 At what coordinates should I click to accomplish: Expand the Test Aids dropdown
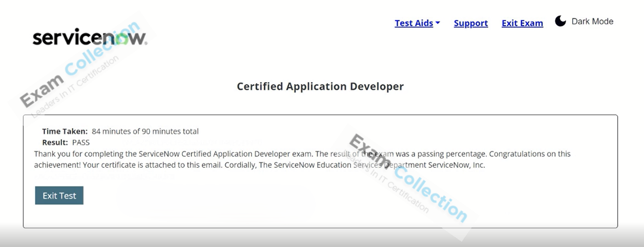(417, 23)
